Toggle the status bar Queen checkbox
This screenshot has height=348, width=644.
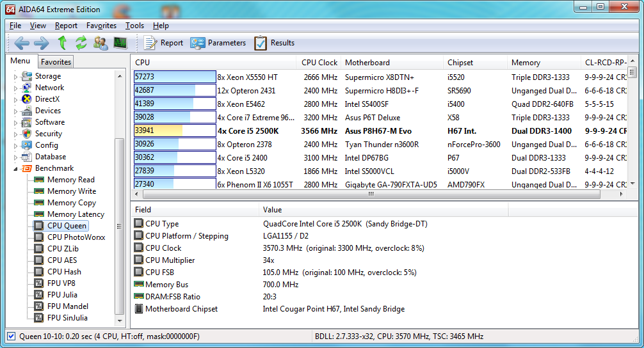[12, 336]
